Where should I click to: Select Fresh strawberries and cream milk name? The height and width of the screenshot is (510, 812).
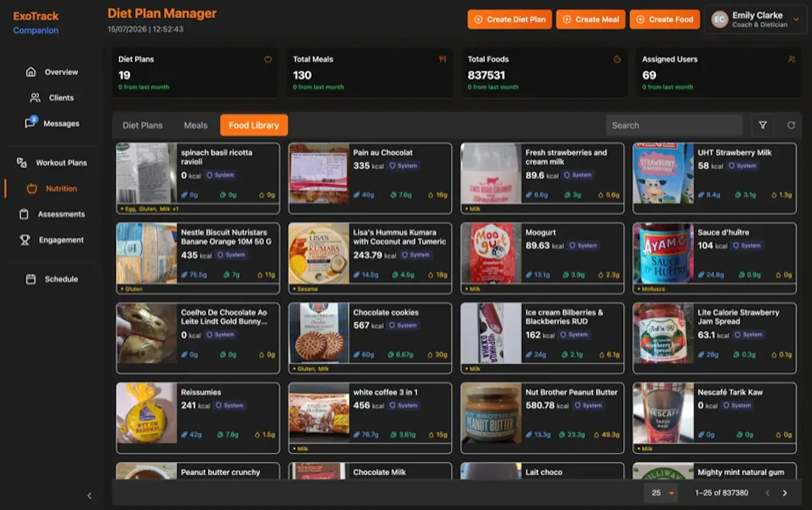(x=566, y=157)
